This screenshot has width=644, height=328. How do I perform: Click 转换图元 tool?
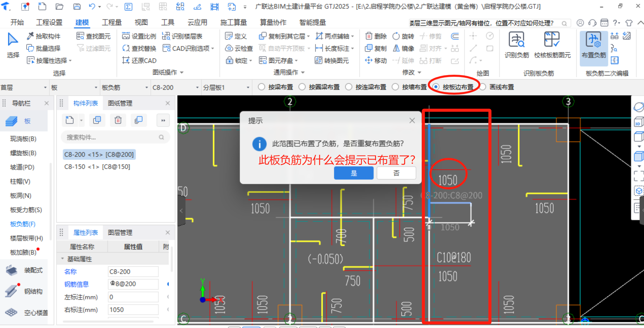click(332, 61)
